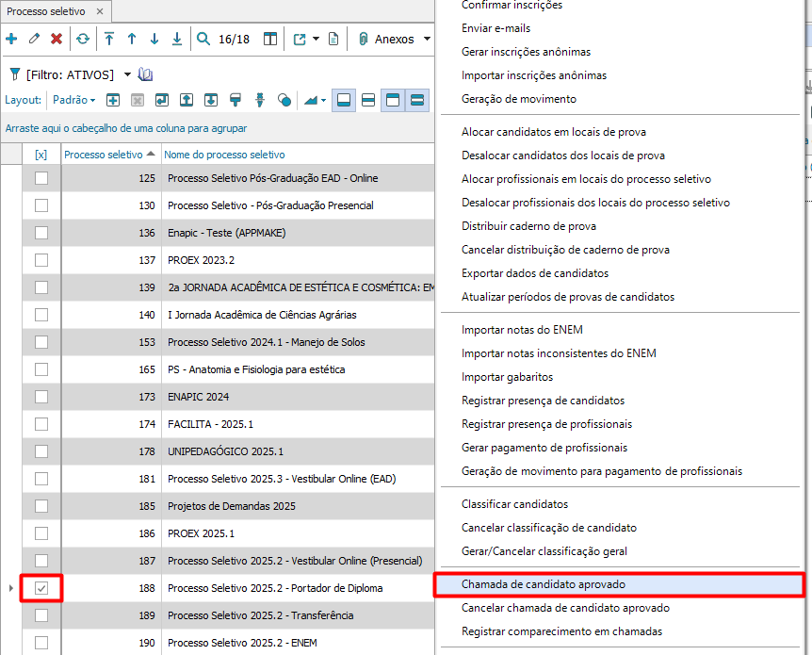Screen dimensions: 812x655
Task: Click the red X delete icon
Action: point(57,39)
